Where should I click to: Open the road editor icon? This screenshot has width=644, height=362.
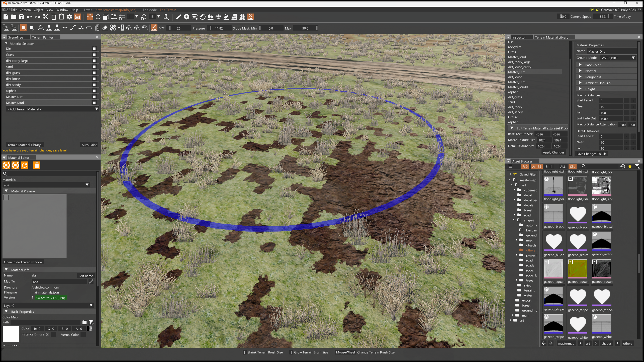242,17
